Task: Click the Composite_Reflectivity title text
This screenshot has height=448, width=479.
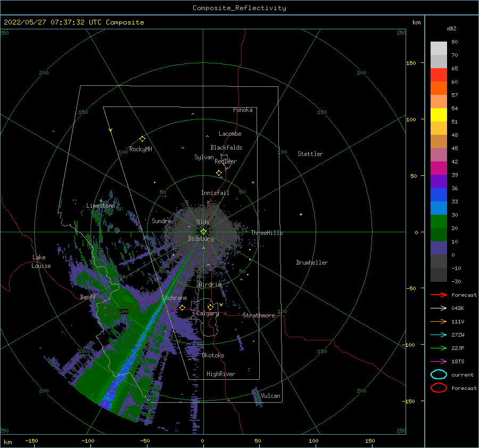Action: [239, 8]
